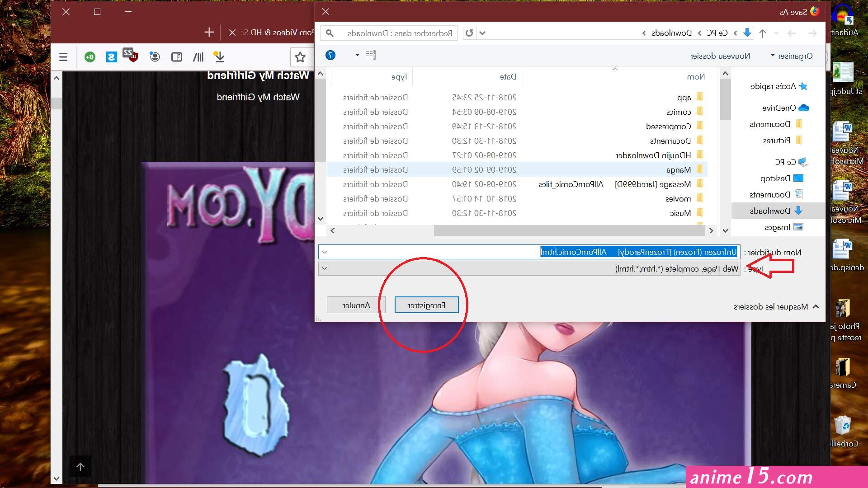Click the Enregistrer button in the save dialog
Viewport: 868px width, 488px height.
tap(426, 305)
